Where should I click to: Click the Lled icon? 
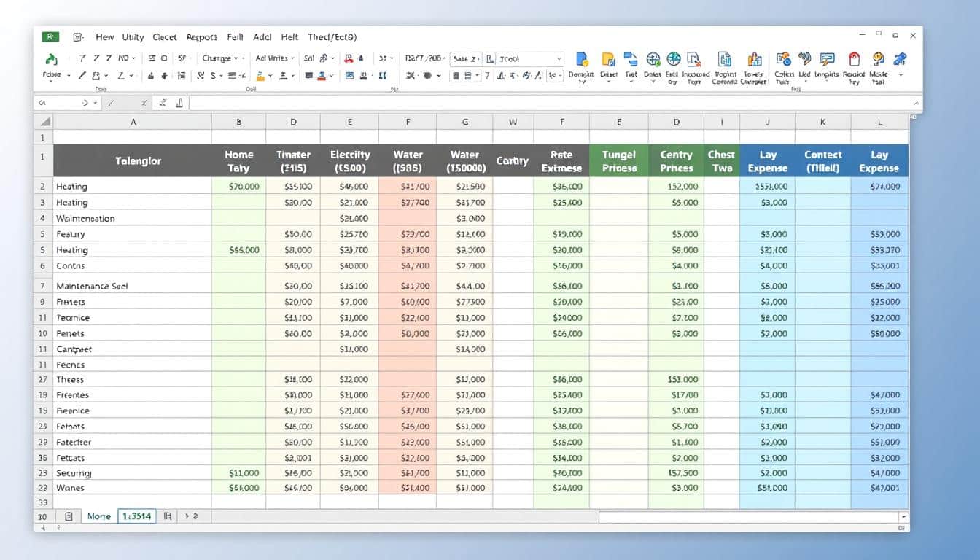coord(805,60)
